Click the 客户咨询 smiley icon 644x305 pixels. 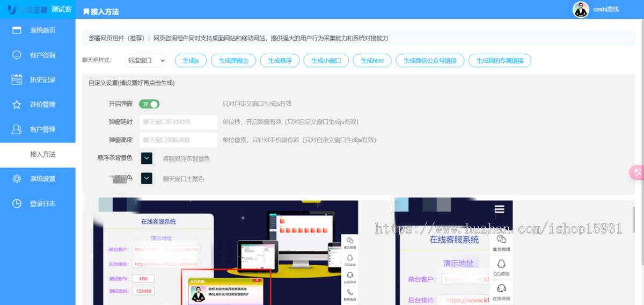pyautogui.click(x=17, y=55)
